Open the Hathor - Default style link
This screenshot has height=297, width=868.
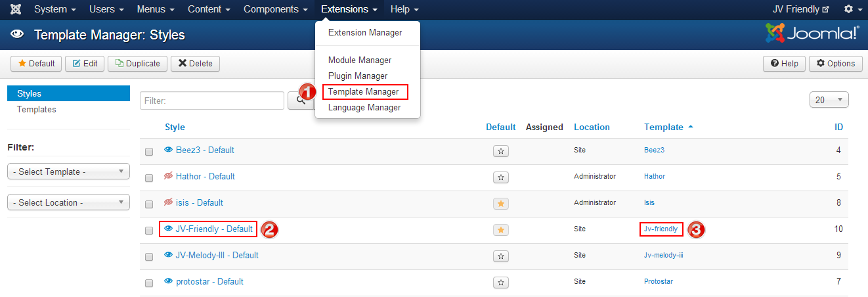tap(206, 176)
